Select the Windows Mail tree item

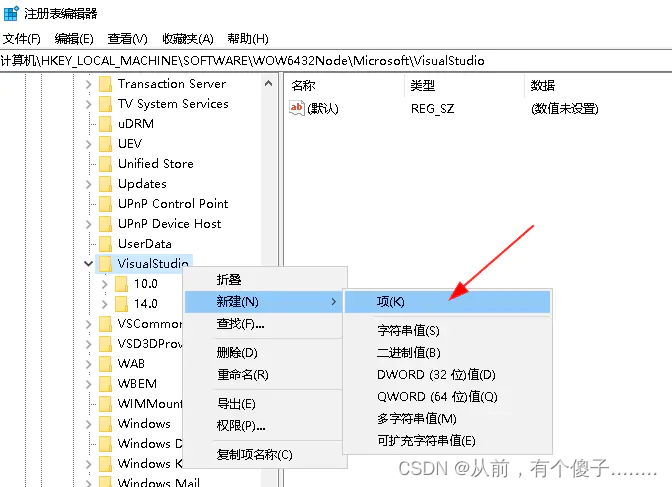(x=158, y=482)
